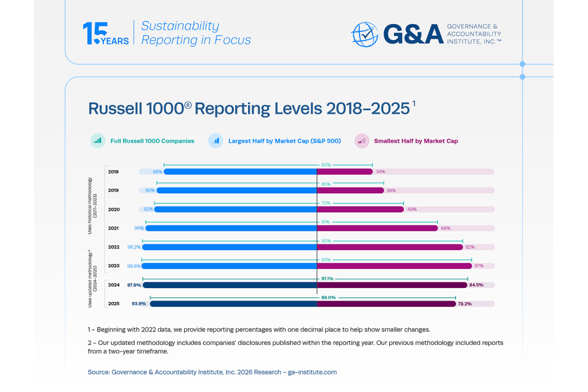
Task: Click the 2020 year label
Action: point(114,210)
